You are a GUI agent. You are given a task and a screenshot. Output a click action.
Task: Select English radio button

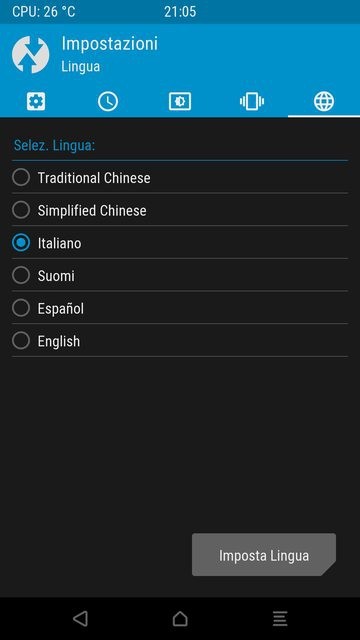(21, 341)
